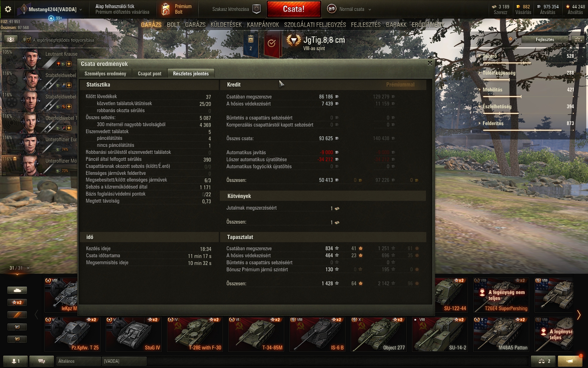Switch to Személyes eredmény tab

pos(105,74)
